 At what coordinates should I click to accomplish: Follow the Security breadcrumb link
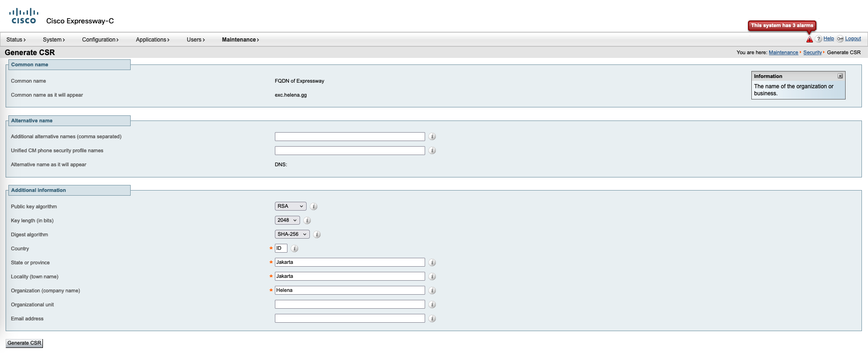pyautogui.click(x=812, y=52)
